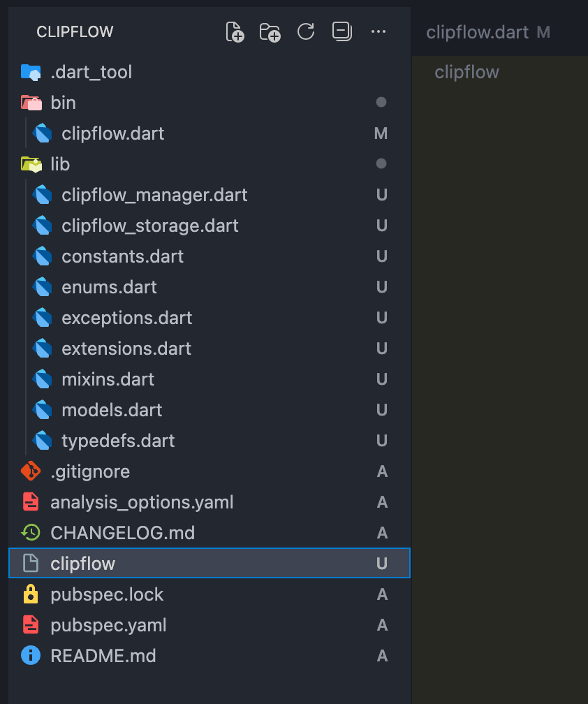Collapse the lib folder
Screen dimensions: 588x704
[x=60, y=164]
